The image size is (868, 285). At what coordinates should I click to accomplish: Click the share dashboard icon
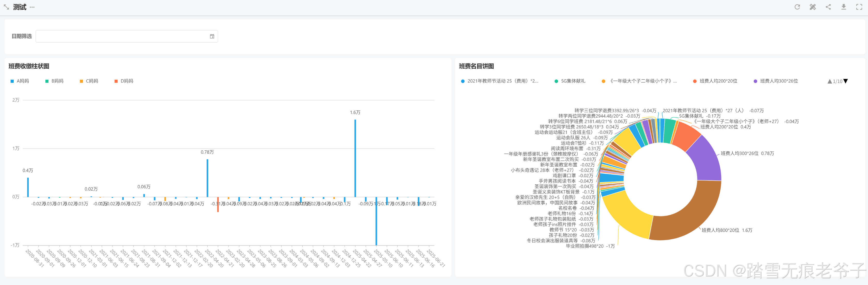(x=828, y=7)
